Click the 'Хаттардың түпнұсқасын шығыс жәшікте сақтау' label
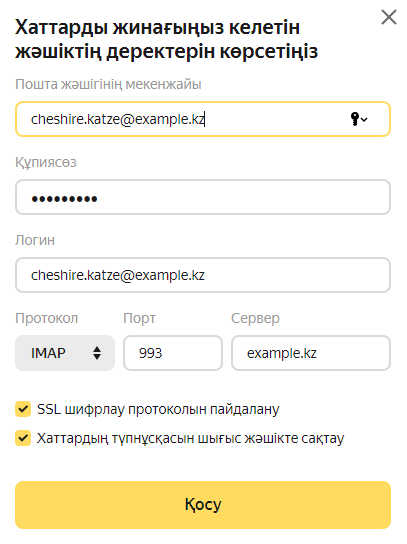 pyautogui.click(x=190, y=439)
